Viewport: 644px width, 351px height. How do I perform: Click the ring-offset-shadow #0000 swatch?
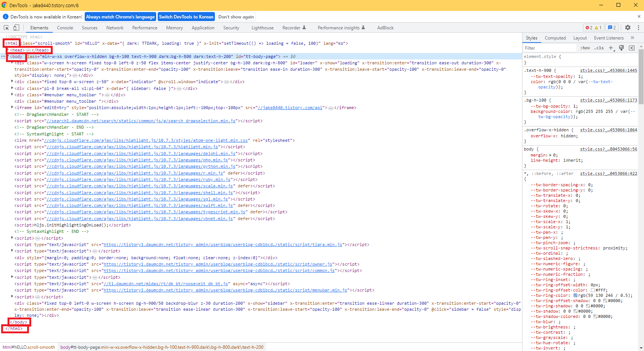[605, 301]
